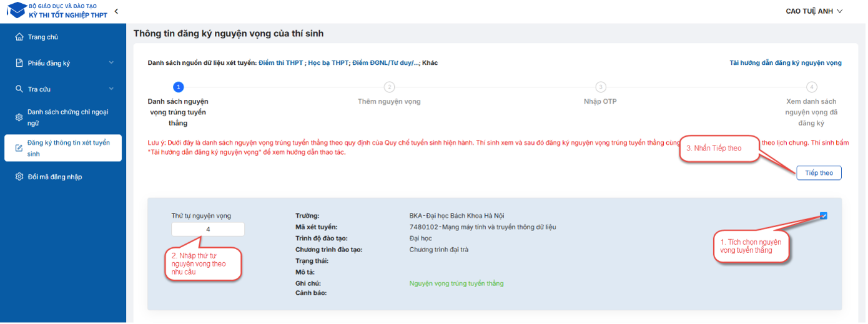Open Danh sách chứng chỉ ngoại ngữ

tap(67, 117)
